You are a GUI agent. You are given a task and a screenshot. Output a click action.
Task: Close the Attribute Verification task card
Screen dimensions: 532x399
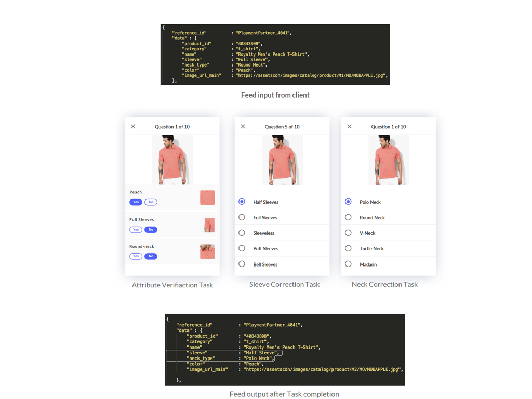tap(133, 127)
